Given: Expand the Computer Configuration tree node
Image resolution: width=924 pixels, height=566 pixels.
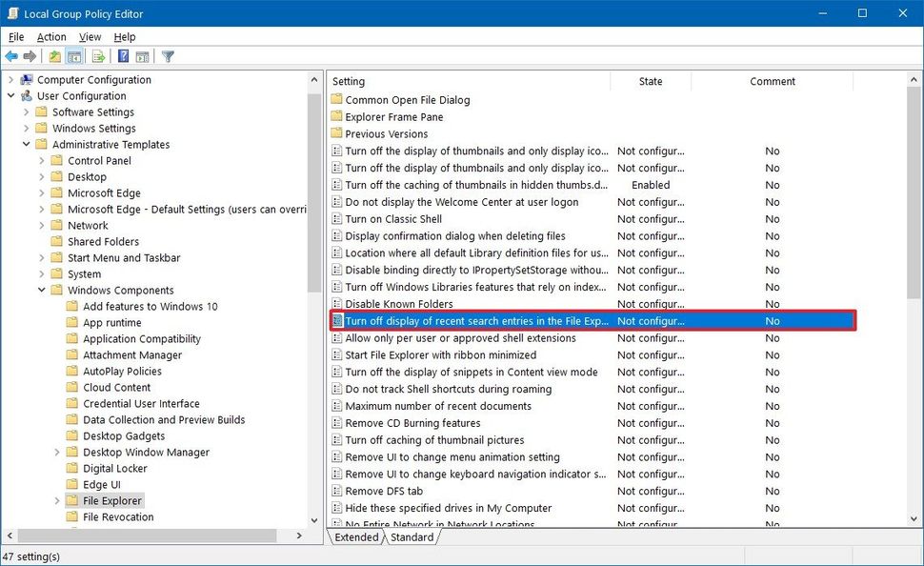Looking at the screenshot, I should (10, 79).
